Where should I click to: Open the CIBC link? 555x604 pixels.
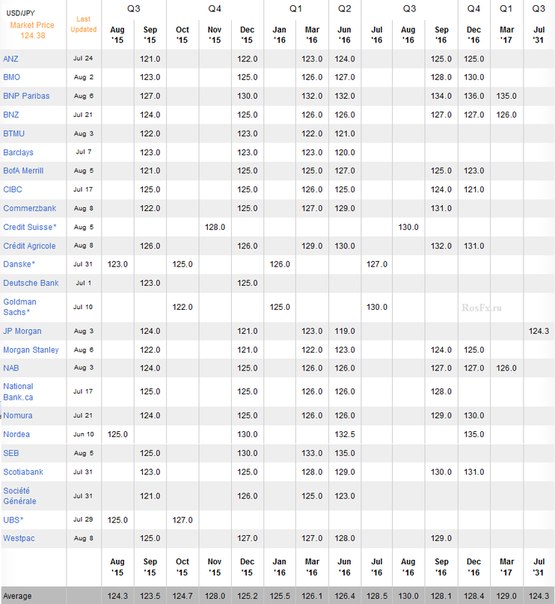tap(13, 190)
